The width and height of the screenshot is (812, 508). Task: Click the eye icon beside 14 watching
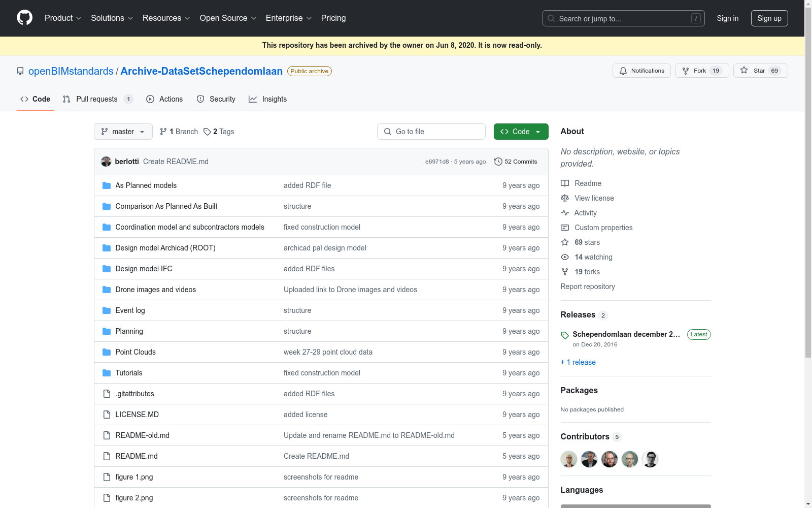pyautogui.click(x=565, y=257)
